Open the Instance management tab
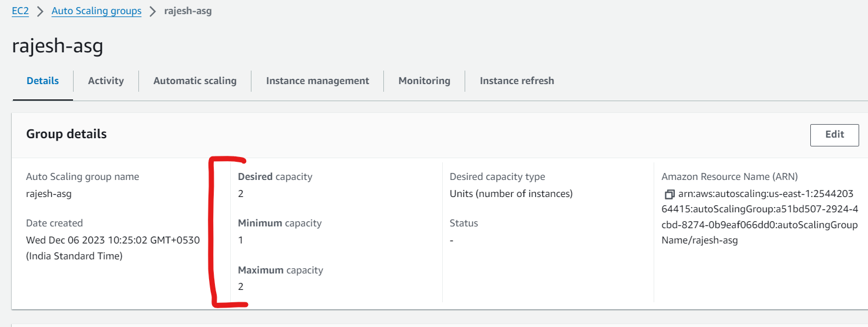The height and width of the screenshot is (327, 868). pyautogui.click(x=317, y=81)
